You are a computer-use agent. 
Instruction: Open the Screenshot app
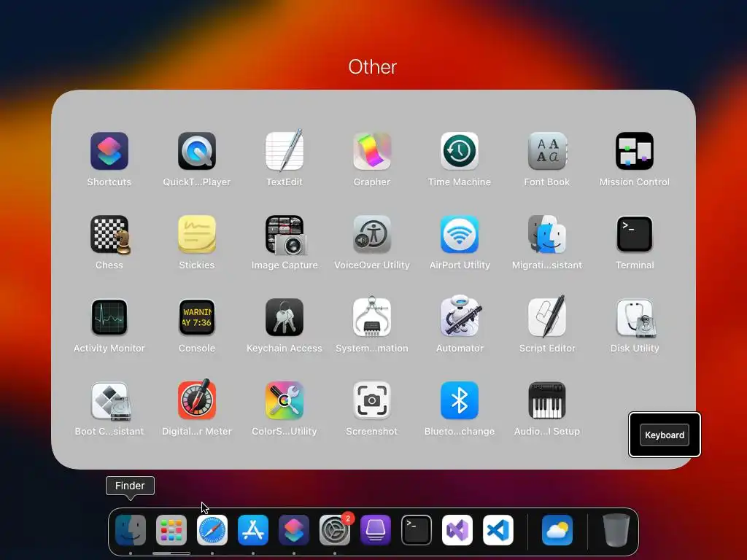click(372, 400)
